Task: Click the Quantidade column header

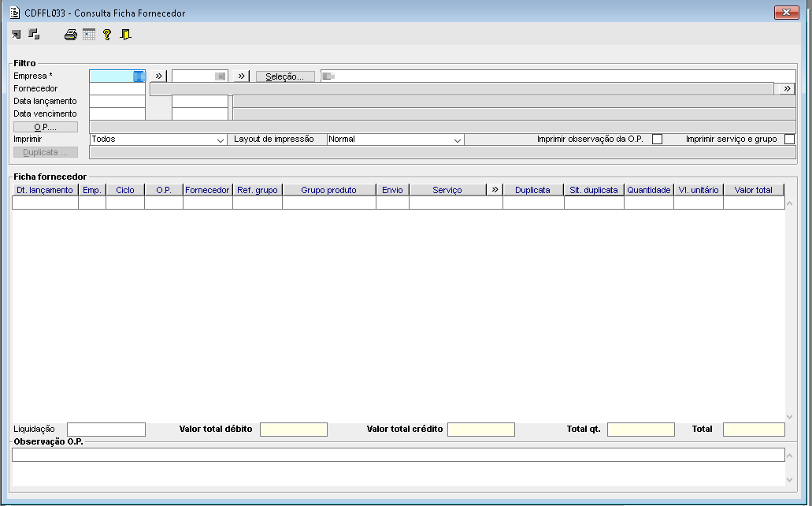Action: [x=649, y=190]
